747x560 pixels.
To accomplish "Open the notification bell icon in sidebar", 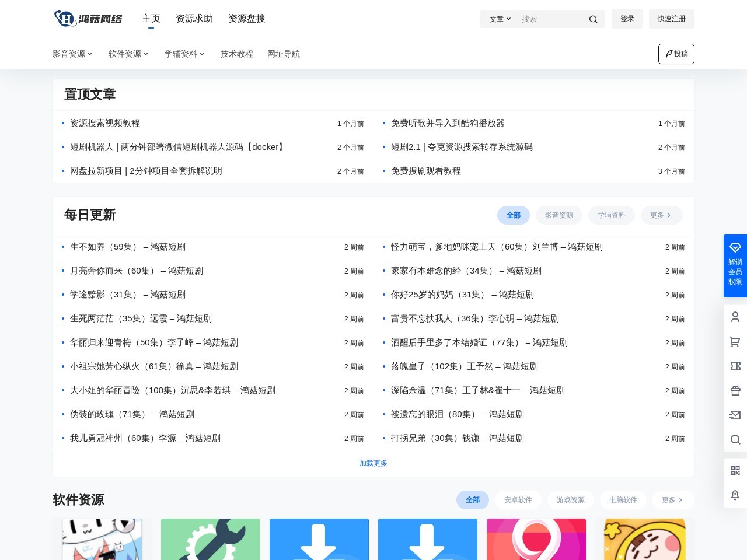I will (735, 495).
